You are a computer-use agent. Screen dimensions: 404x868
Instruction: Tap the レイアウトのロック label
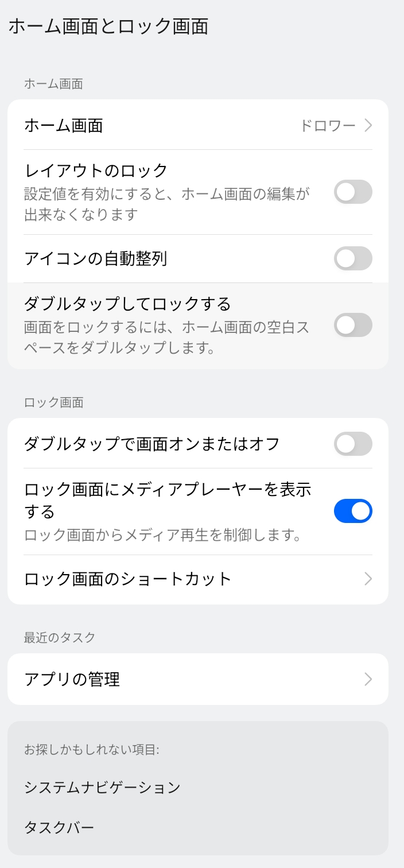click(x=96, y=170)
